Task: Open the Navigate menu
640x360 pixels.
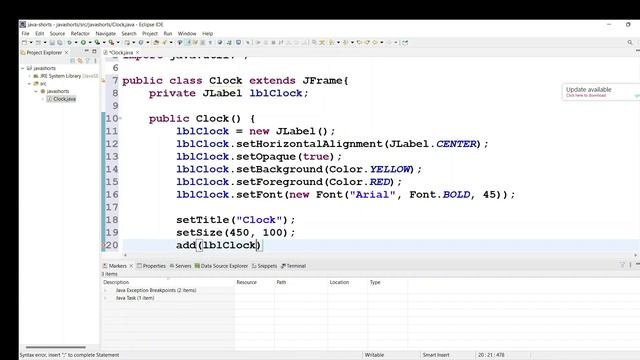Action: coord(106,33)
